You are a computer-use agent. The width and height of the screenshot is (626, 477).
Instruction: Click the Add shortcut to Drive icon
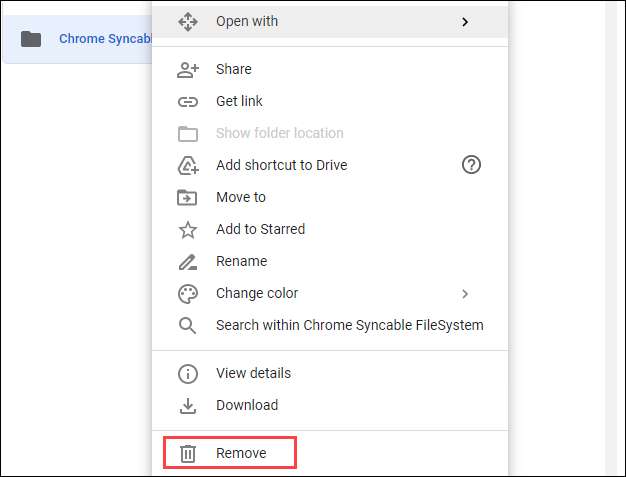[x=187, y=165]
